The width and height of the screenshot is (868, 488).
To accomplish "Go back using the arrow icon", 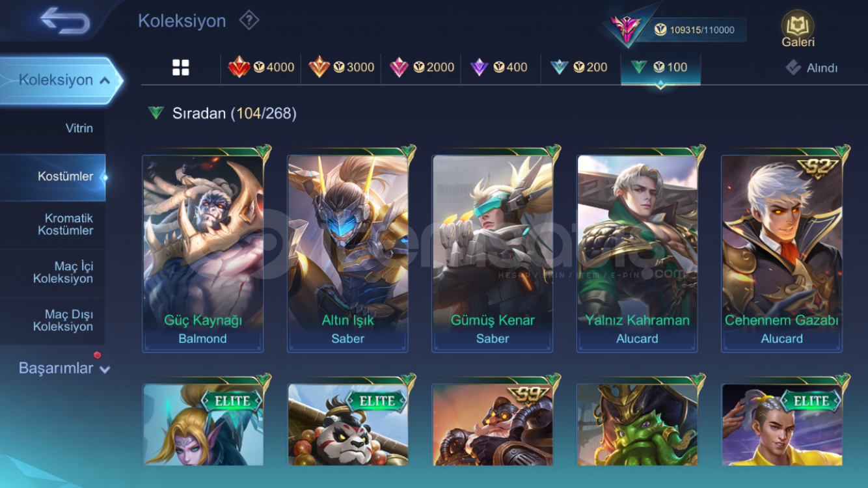I will [64, 20].
